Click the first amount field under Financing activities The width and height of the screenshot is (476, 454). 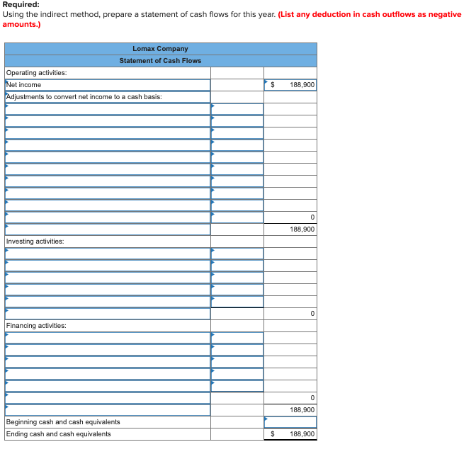click(x=237, y=338)
